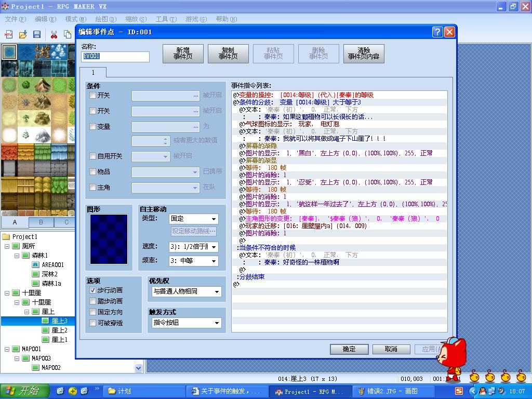This screenshot has height=399, width=532.
Task: Click the AREA001 area icon in tree
Action: (x=36, y=264)
